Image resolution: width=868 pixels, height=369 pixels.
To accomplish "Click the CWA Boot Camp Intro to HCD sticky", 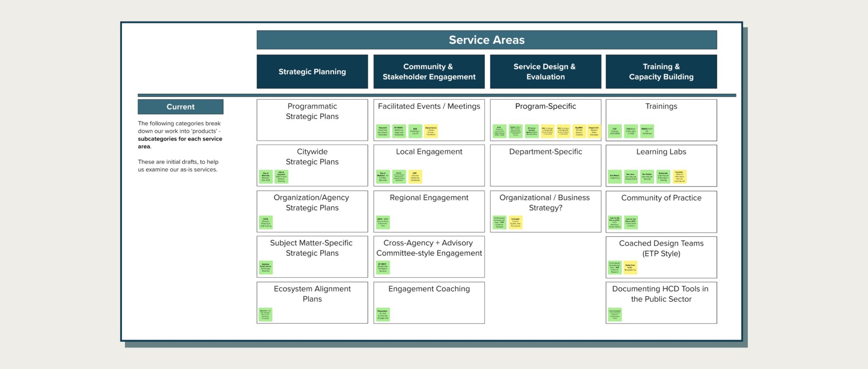I will click(x=631, y=131).
